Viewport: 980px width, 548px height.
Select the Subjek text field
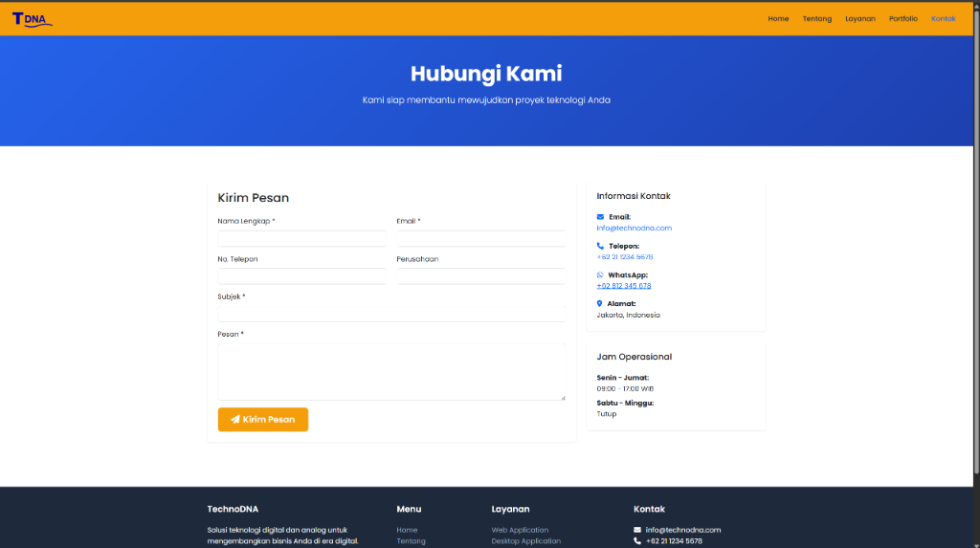click(391, 314)
